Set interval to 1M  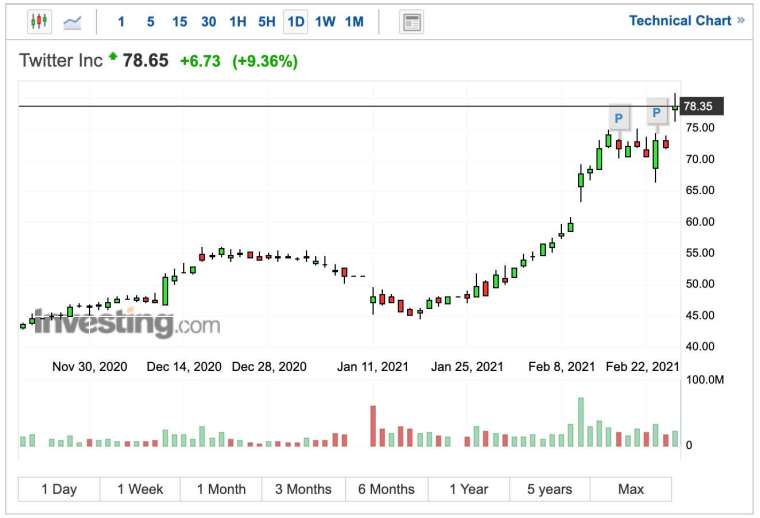354,22
